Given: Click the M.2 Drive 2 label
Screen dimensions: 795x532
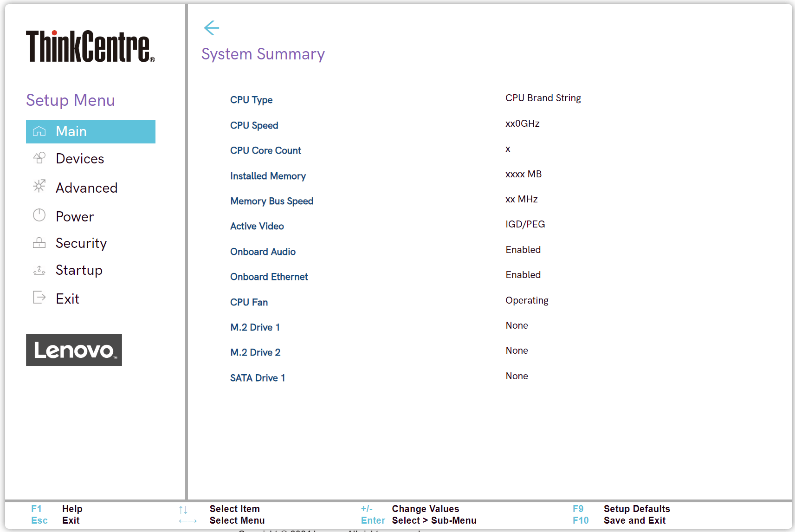Looking at the screenshot, I should 255,352.
